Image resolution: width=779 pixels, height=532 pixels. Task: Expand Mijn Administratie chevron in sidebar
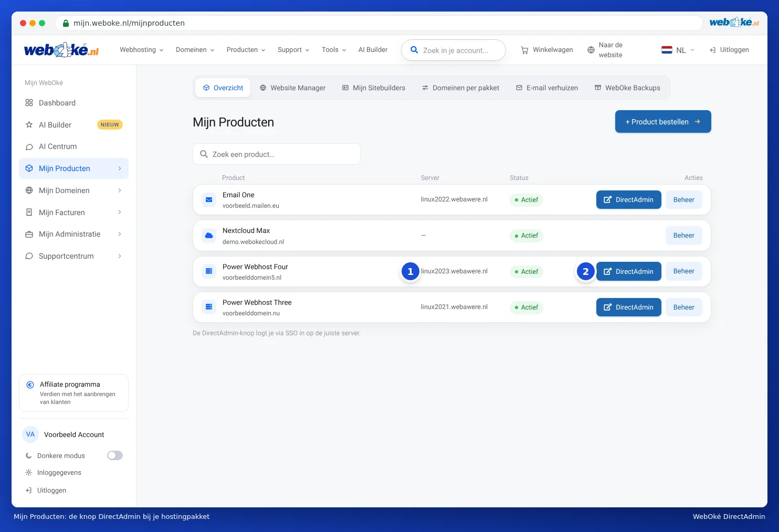click(x=120, y=234)
